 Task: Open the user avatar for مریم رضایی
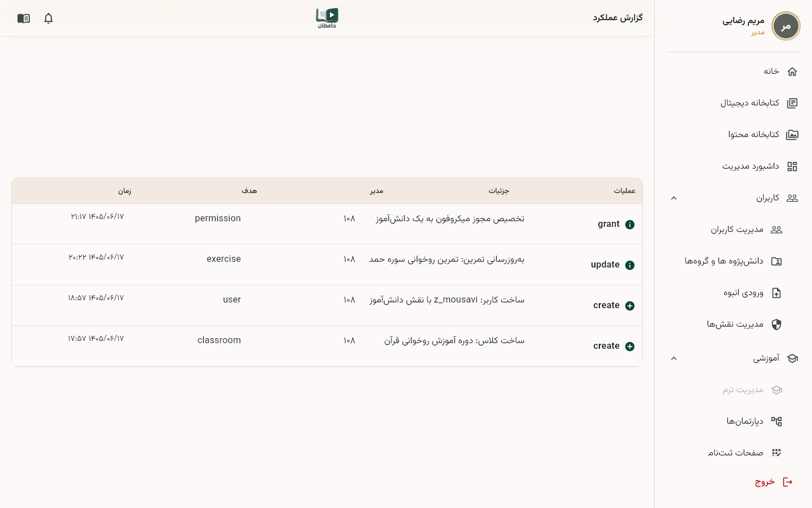coord(785,26)
